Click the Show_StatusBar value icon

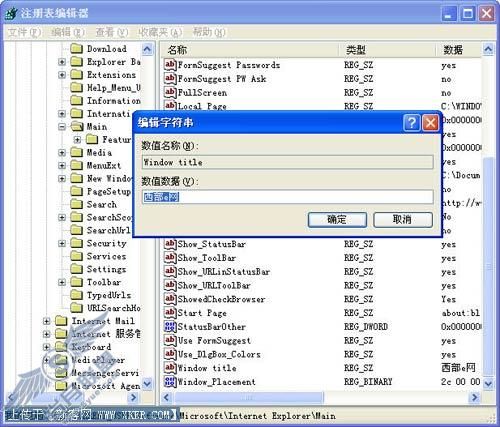pos(170,244)
